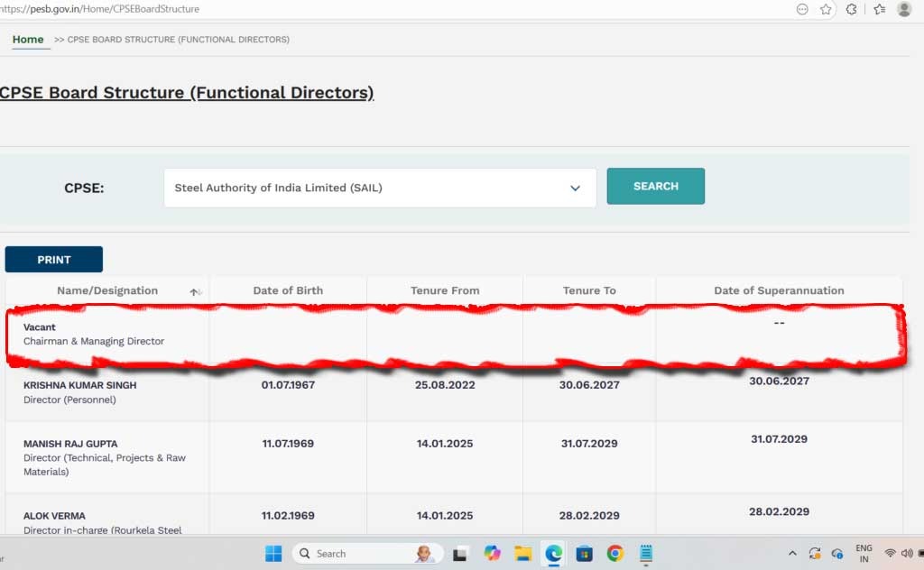Open Microsoft Store from the taskbar
The image size is (924, 570).
(584, 553)
